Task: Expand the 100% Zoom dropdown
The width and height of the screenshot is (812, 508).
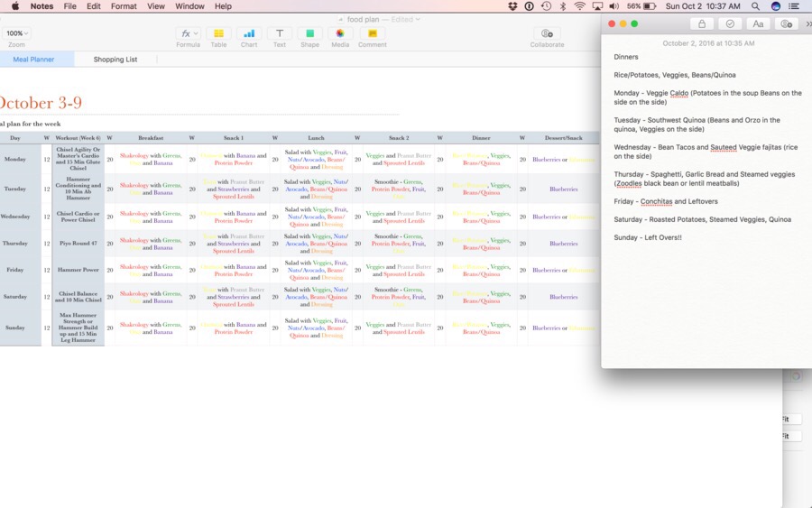Action: (16, 33)
